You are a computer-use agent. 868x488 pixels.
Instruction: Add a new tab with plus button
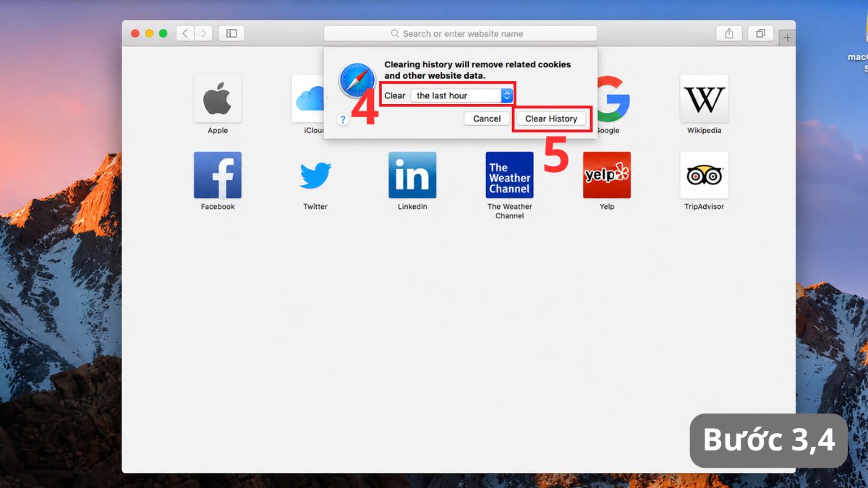[x=787, y=38]
